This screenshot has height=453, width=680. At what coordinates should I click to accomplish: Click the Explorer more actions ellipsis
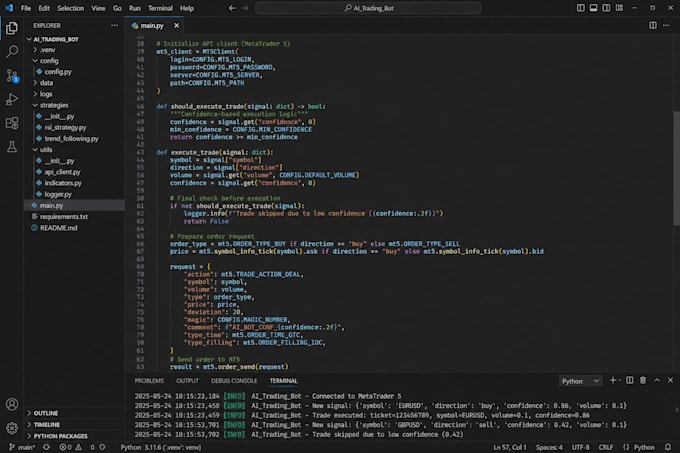(114, 26)
